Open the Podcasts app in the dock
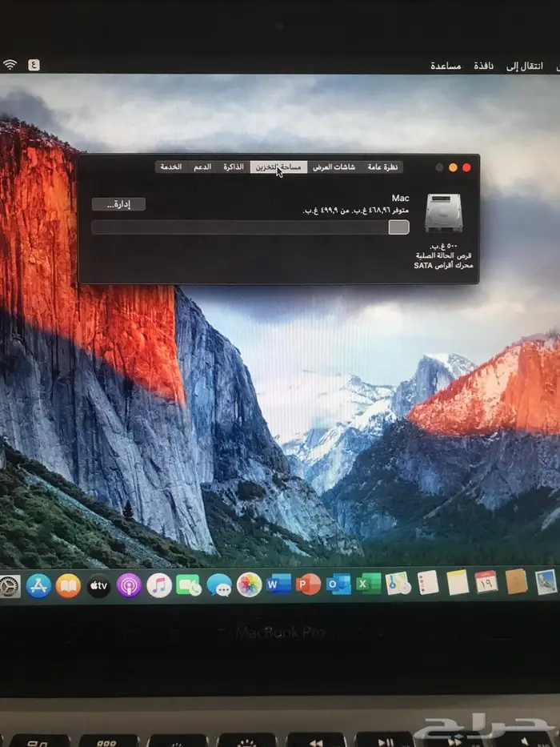 [x=129, y=585]
